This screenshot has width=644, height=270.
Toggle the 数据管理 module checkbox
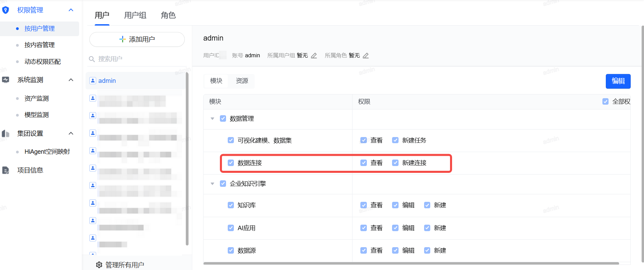pos(223,119)
